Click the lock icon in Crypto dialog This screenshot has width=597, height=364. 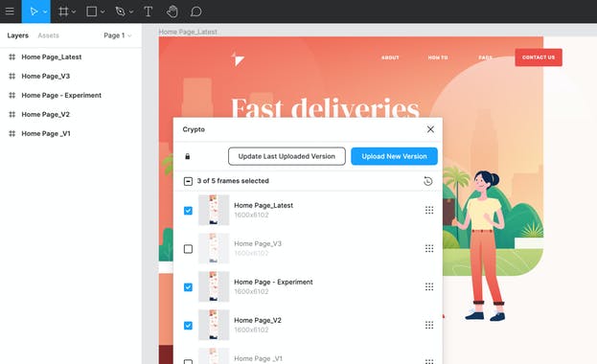pyautogui.click(x=187, y=156)
